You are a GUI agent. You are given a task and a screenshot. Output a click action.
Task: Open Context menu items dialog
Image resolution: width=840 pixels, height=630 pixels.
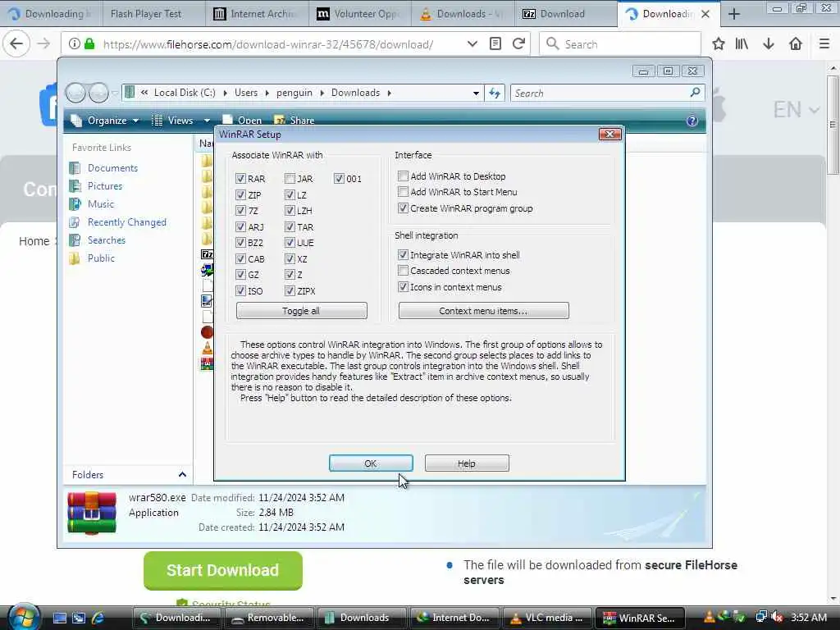[x=483, y=311]
